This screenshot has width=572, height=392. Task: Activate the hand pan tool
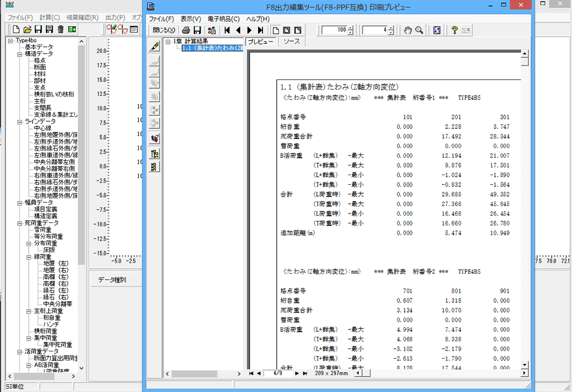coord(408,30)
